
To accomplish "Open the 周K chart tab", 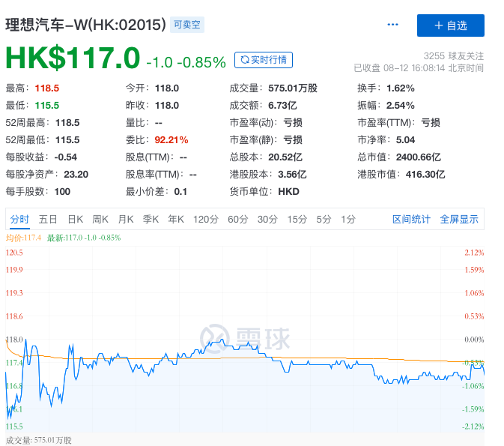I will click(x=100, y=219).
